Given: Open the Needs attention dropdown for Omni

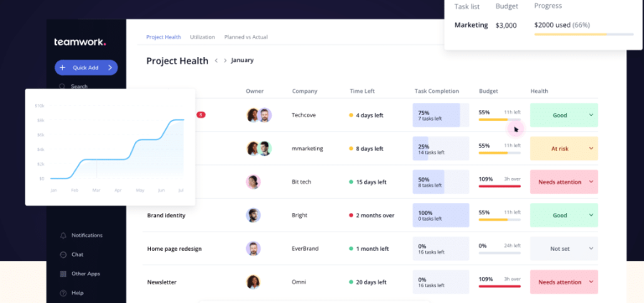Looking at the screenshot, I should pos(564,282).
